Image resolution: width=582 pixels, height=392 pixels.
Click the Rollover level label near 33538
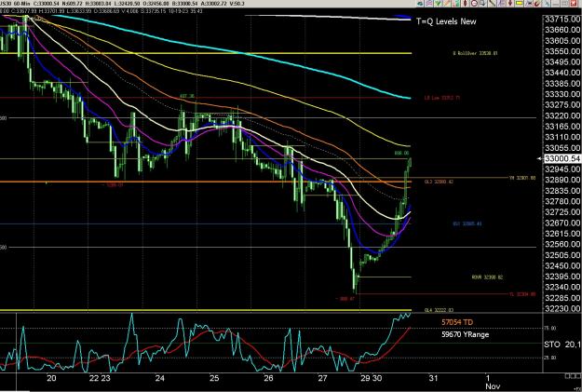point(475,53)
